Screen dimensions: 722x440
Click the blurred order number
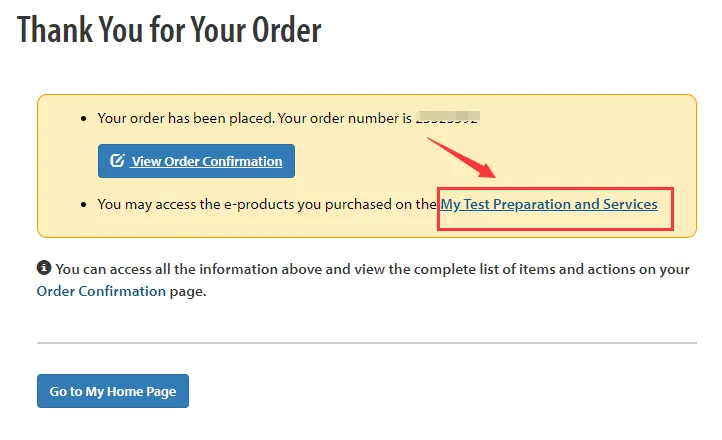click(447, 118)
